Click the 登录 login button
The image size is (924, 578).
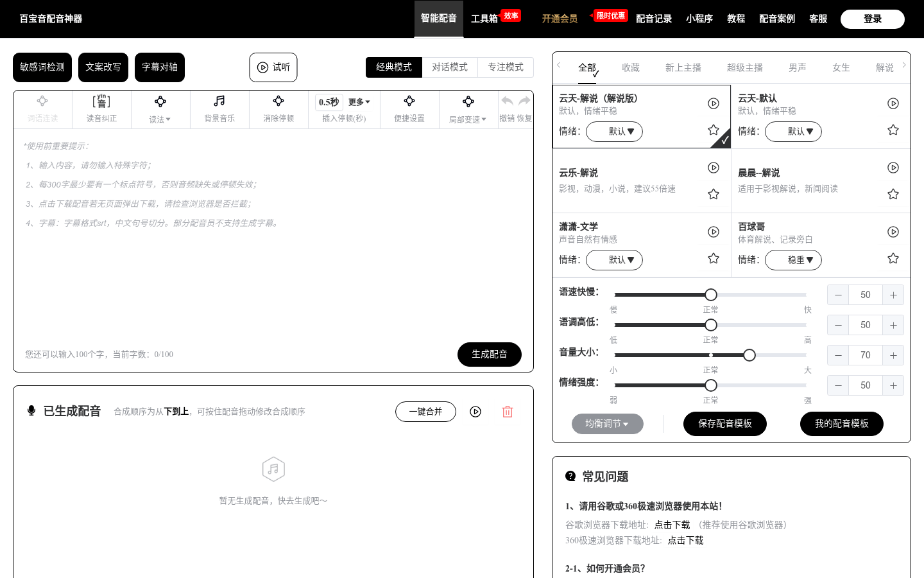[873, 19]
